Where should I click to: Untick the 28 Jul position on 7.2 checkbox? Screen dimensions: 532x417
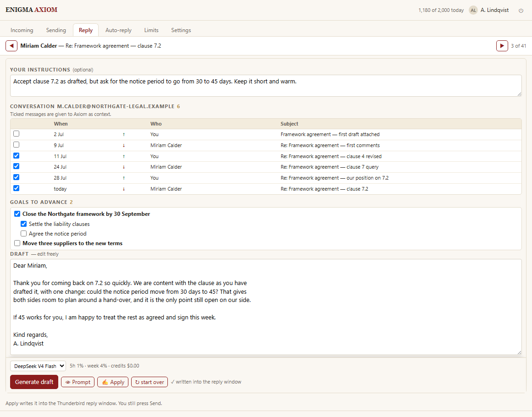pos(17,177)
